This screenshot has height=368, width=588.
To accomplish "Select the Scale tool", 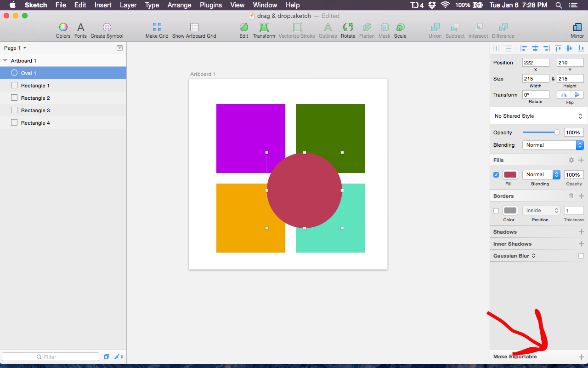I will pos(400,28).
